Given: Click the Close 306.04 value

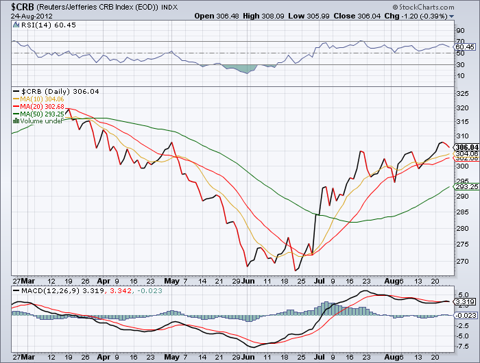Looking at the screenshot, I should (x=357, y=16).
